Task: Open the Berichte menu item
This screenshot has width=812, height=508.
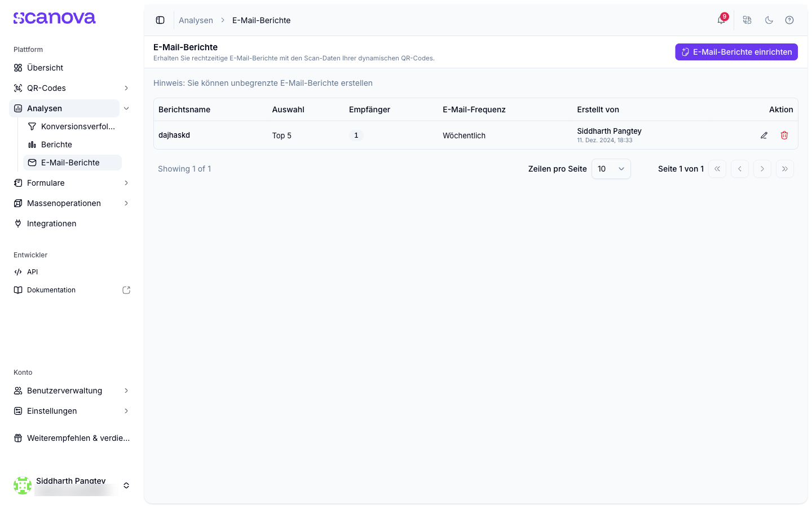Action: pos(72,144)
